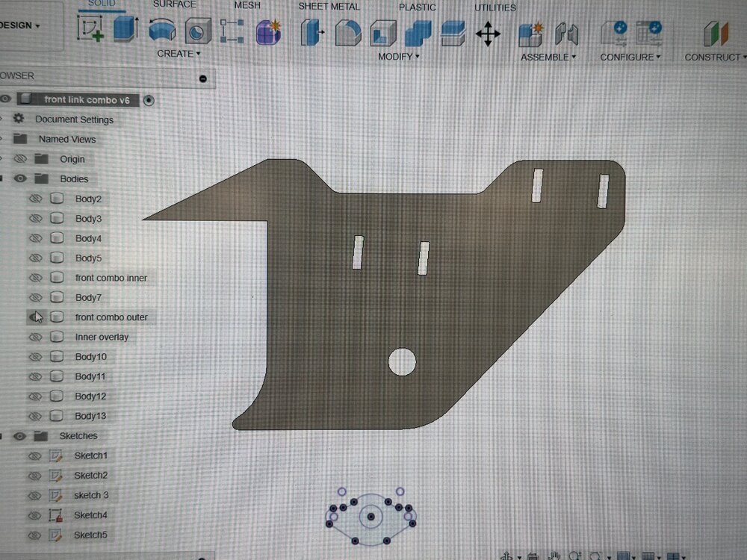Image resolution: width=747 pixels, height=560 pixels.
Task: Toggle visibility of Sketch1
Action: pyautogui.click(x=34, y=455)
